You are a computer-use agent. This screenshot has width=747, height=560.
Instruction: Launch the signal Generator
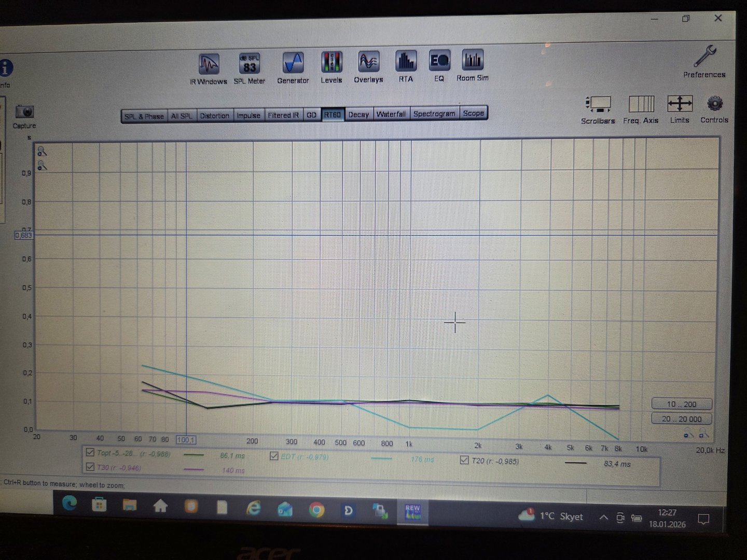[x=293, y=67]
